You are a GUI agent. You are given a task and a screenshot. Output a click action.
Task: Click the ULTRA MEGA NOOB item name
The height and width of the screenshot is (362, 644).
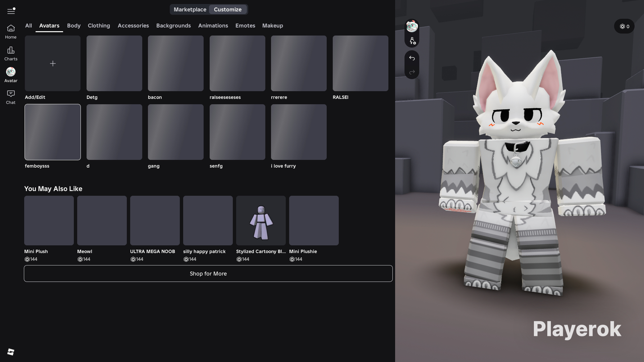coord(152,252)
